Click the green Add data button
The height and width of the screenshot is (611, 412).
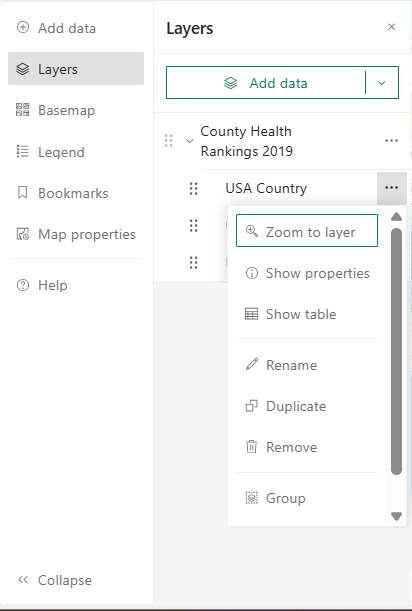click(266, 83)
